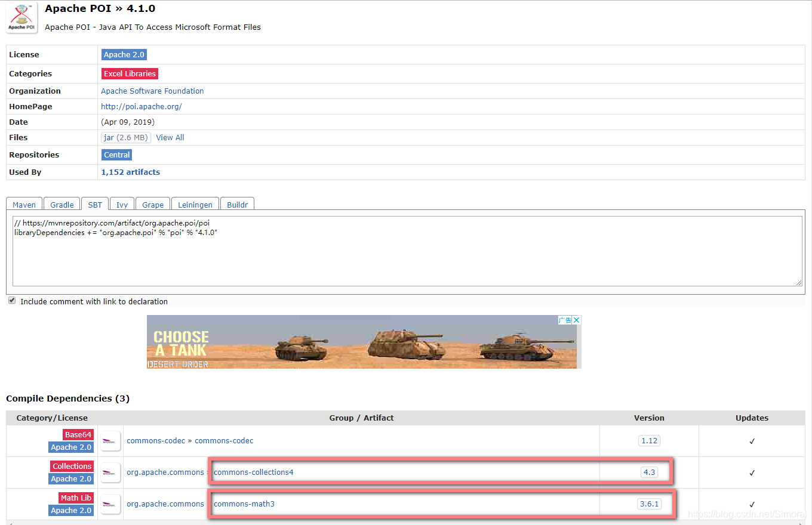
Task: Click Apache 2.0 badge in Collections row
Action: [71, 479]
